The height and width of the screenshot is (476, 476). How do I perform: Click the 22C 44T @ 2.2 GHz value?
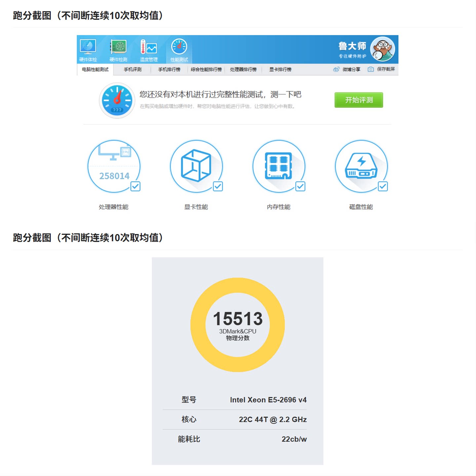[x=273, y=419]
